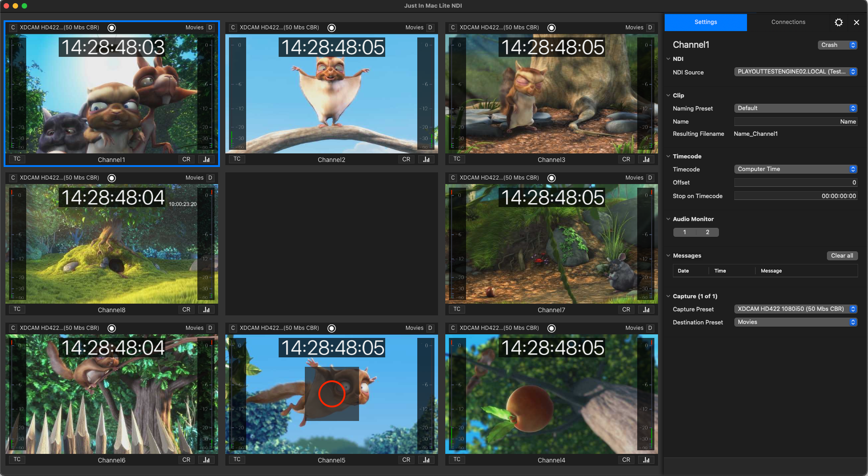Screen dimensions: 868x476
Task: Click the record icon on Channel6
Action: click(x=112, y=328)
